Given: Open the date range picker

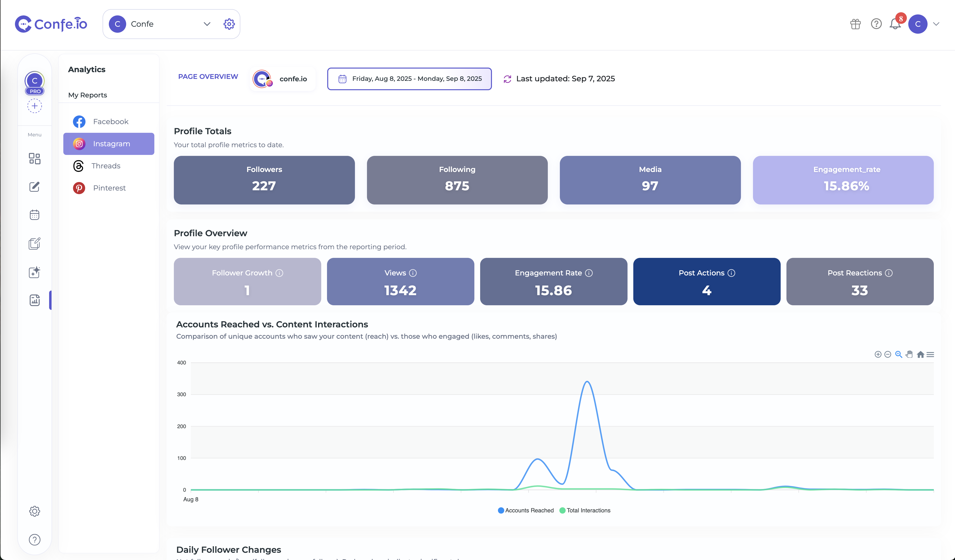Looking at the screenshot, I should pos(409,79).
